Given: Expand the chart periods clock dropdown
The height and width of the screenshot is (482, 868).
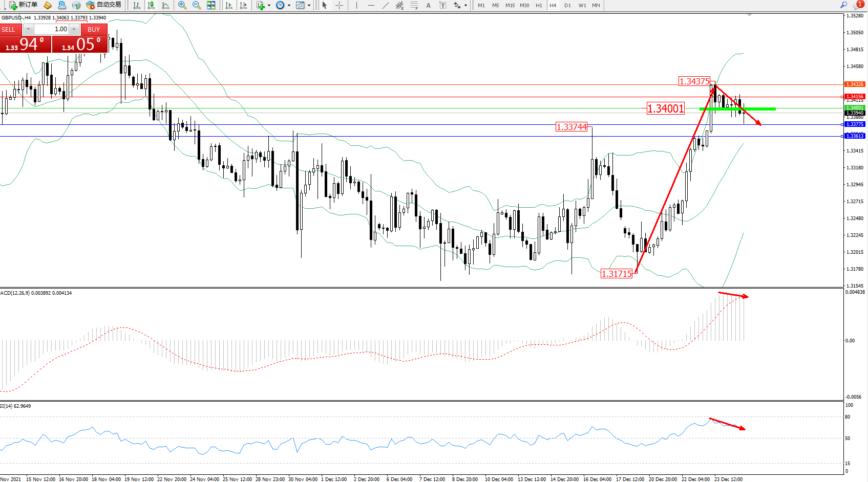Looking at the screenshot, I should (289, 6).
